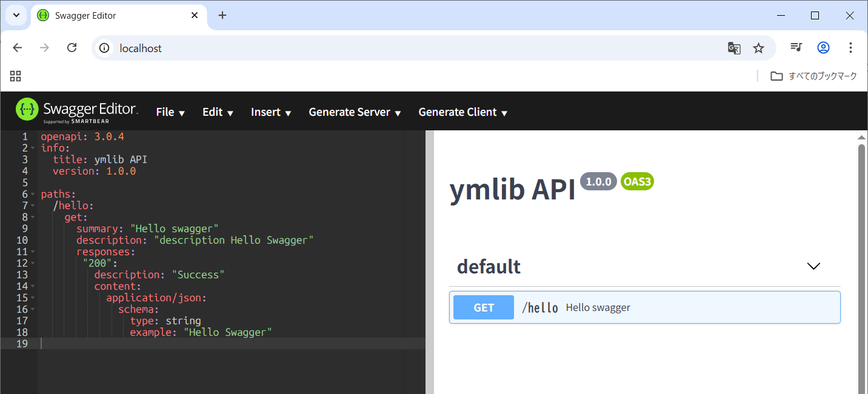Click the browser back arrow
This screenshot has height=394, width=868.
[18, 48]
